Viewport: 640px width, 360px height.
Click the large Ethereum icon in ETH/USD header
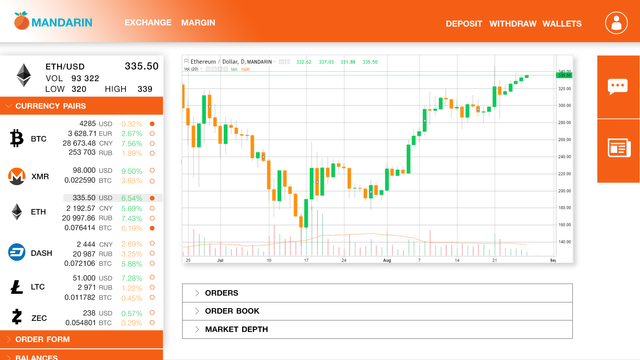pos(24,75)
